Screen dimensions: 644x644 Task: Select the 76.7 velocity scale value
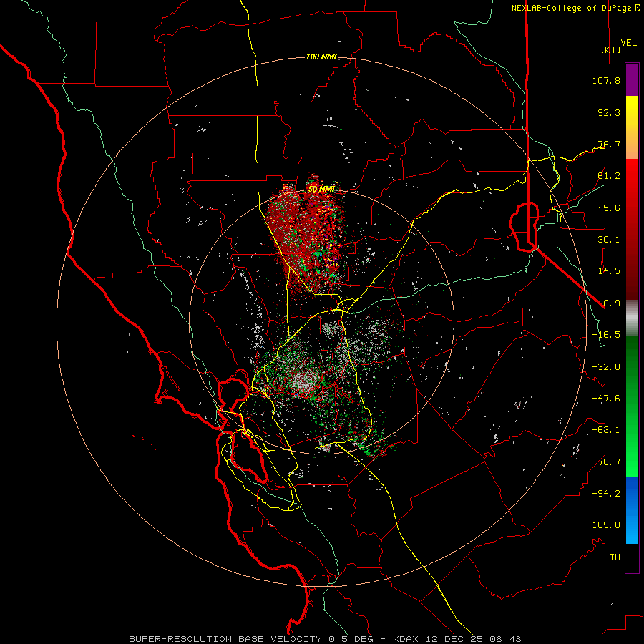click(609, 144)
